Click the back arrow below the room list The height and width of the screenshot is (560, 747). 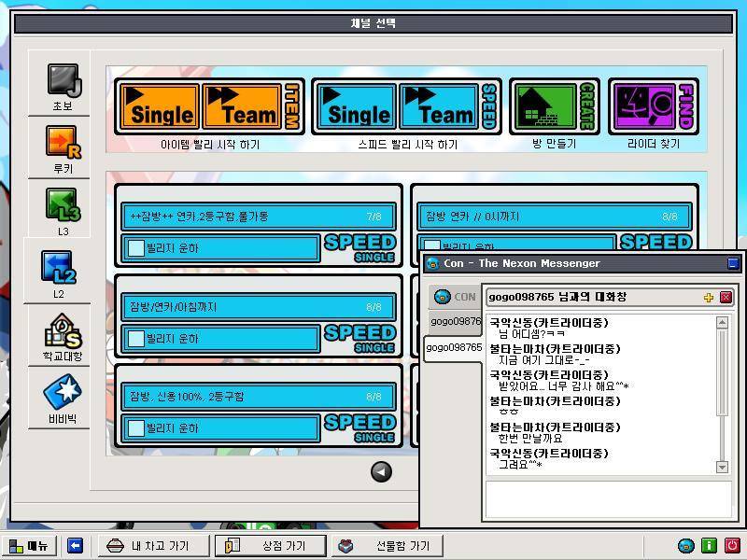(x=381, y=472)
